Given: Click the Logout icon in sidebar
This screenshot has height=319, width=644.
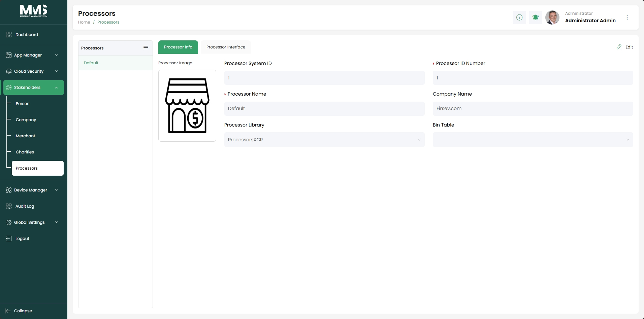Looking at the screenshot, I should point(9,239).
